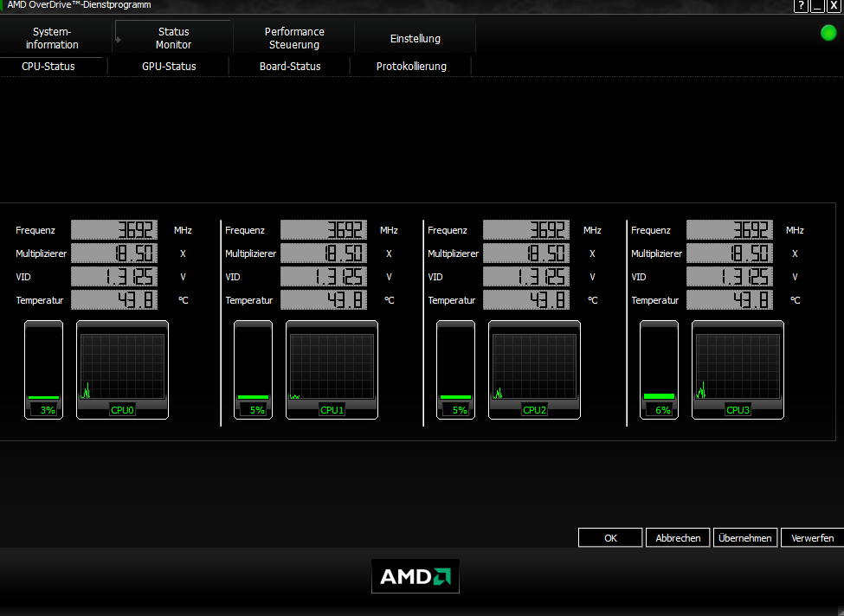Click the AMD OverDrive window title text
Viewport: 844px width, 616px height.
(79, 5)
